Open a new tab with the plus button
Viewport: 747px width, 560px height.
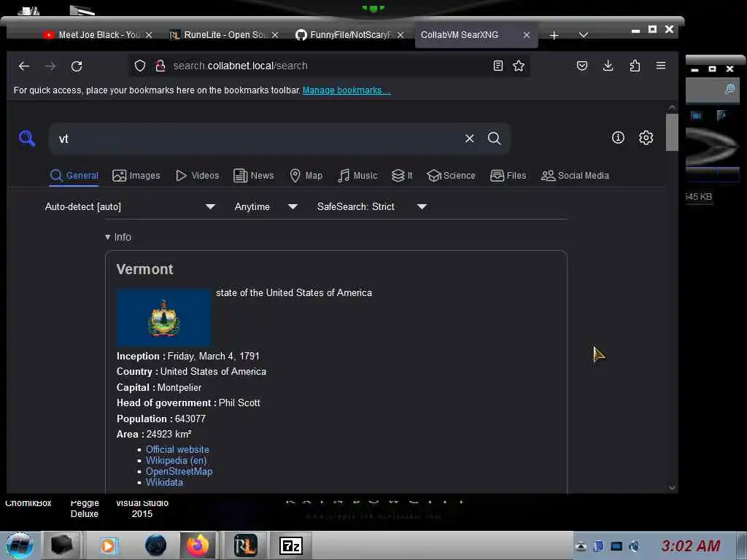pyautogui.click(x=554, y=35)
